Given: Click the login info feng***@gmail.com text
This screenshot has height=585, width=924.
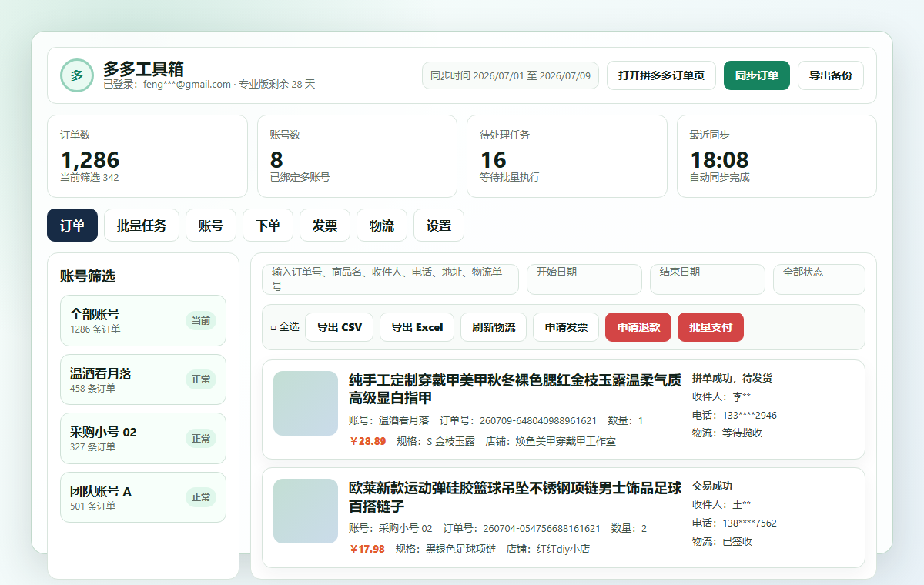Looking at the screenshot, I should (x=187, y=85).
